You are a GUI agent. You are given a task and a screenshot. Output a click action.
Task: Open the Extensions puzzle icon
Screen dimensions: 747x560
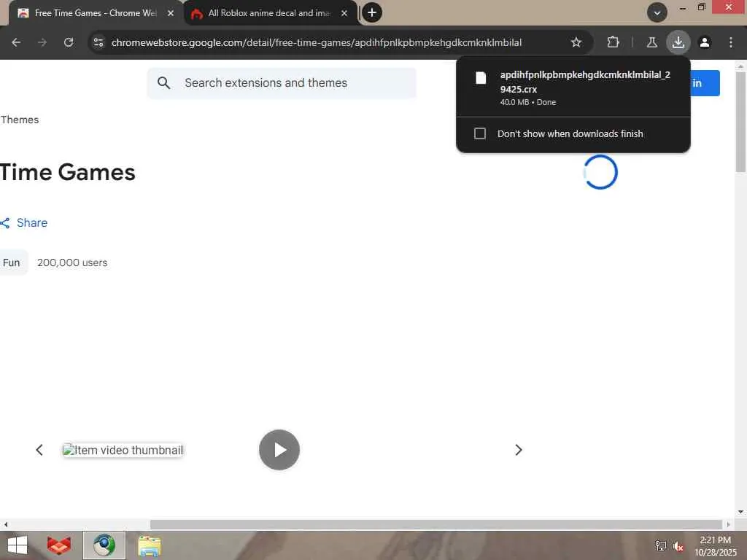[613, 42]
